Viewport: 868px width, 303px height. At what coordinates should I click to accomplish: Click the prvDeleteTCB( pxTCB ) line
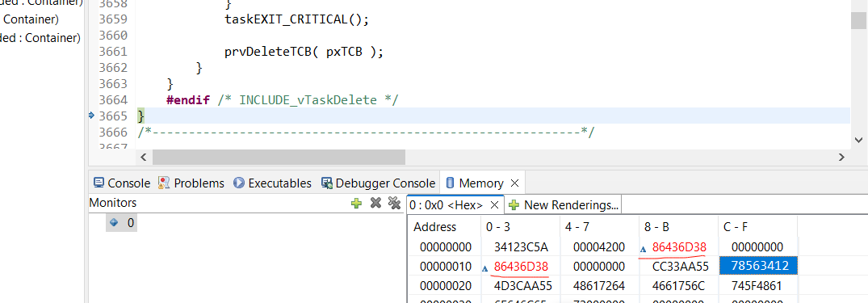click(304, 52)
